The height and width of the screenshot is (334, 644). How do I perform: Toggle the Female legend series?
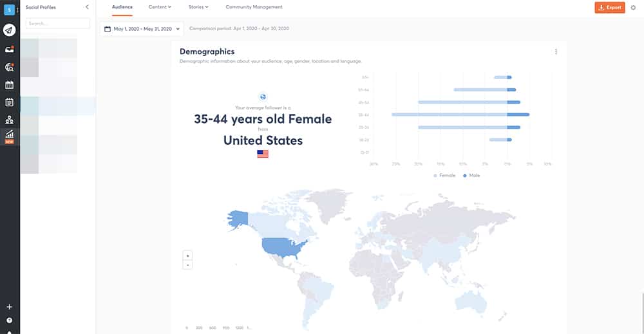coord(445,175)
